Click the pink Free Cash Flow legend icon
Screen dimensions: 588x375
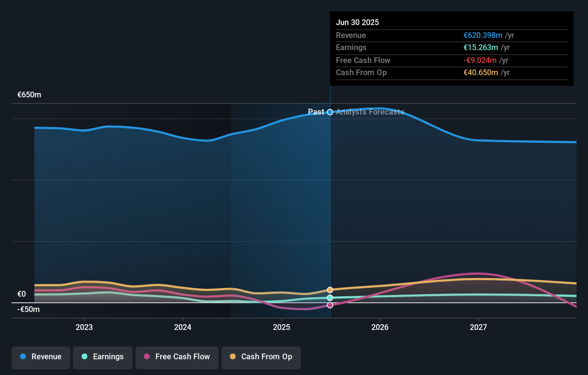[147, 356]
